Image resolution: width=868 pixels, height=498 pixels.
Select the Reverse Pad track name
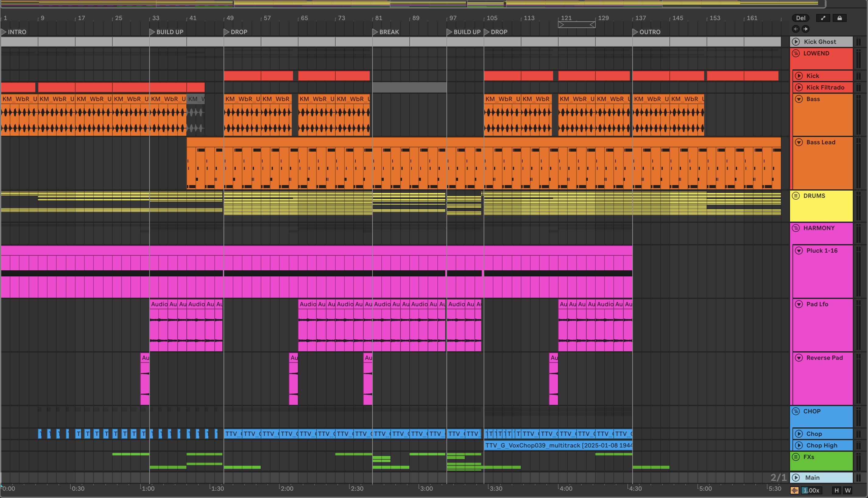click(x=824, y=358)
